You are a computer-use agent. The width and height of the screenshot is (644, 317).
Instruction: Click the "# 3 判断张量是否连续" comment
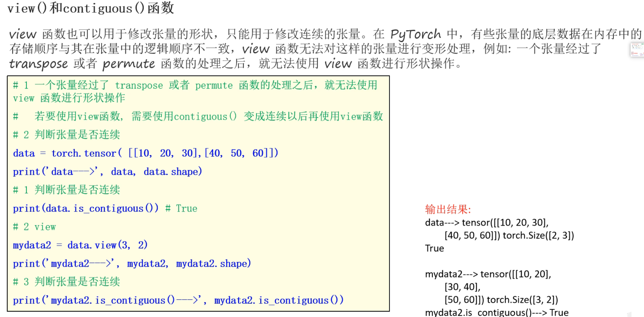tap(66, 282)
